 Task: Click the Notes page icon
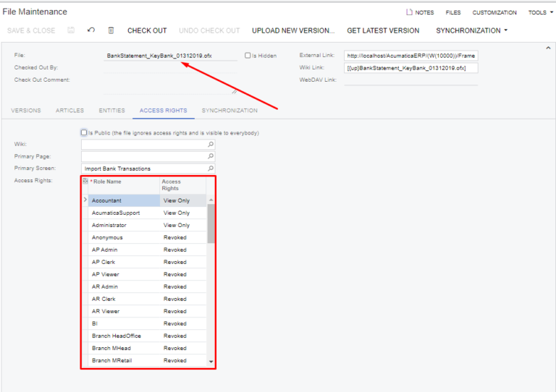click(410, 12)
